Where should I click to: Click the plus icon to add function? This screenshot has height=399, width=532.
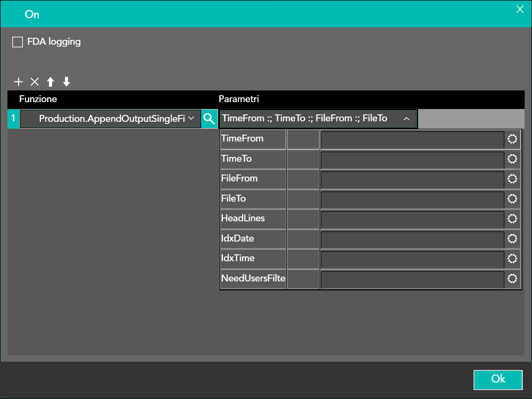coord(19,82)
